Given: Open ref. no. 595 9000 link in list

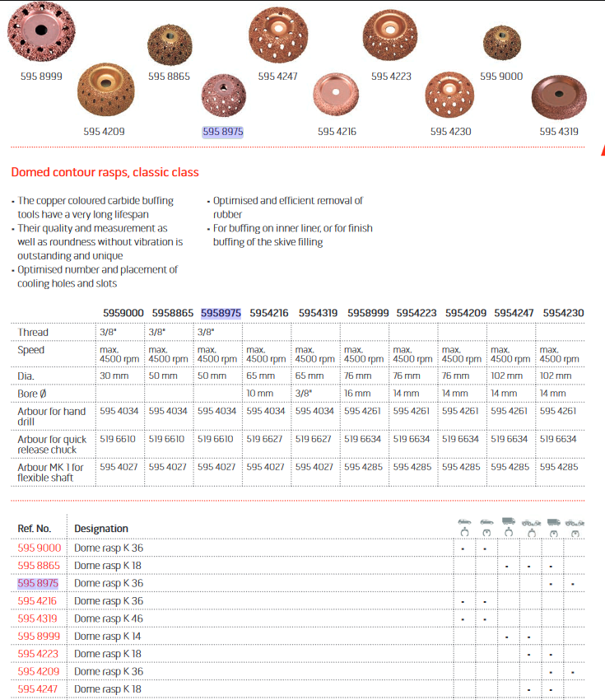Looking at the screenshot, I should (38, 548).
